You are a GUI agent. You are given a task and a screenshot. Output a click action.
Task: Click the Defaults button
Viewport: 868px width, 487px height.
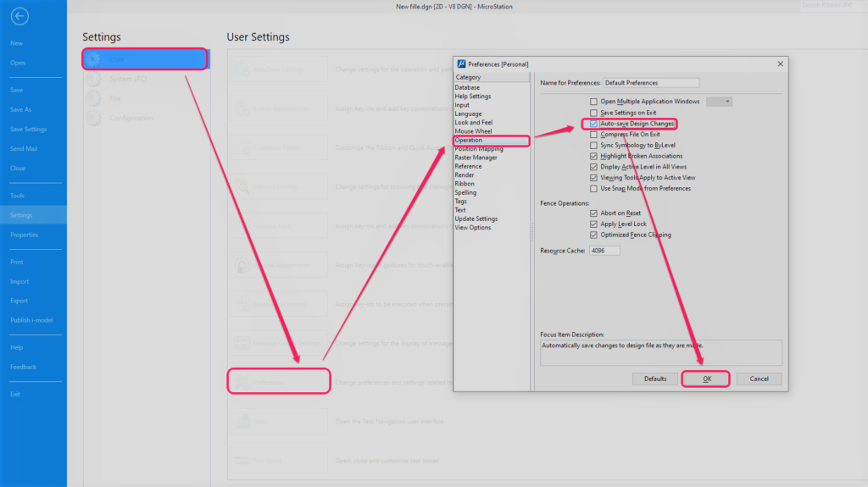pyautogui.click(x=655, y=379)
